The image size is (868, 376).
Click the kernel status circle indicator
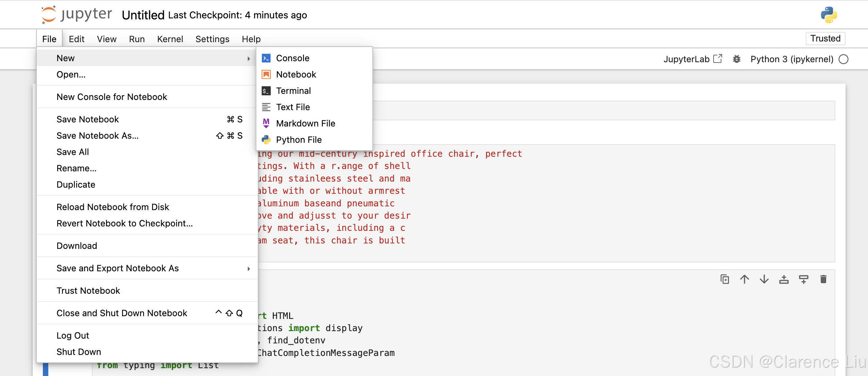844,59
